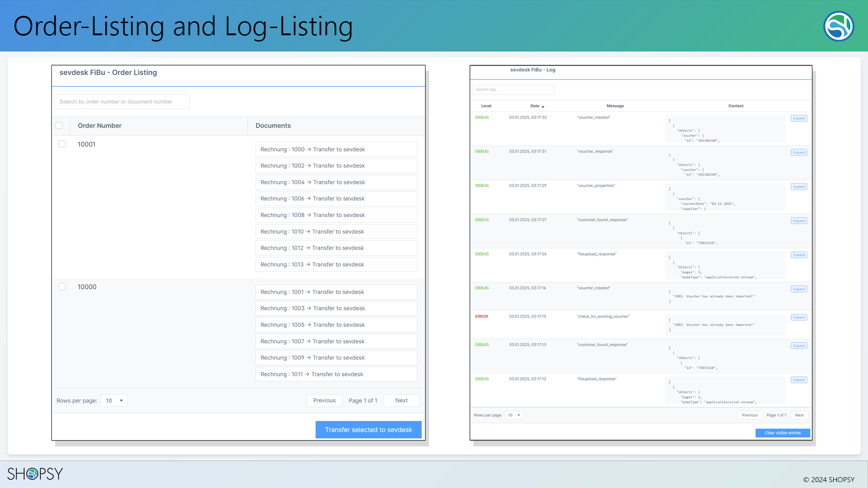Select order number 10000 text
Screen dimensions: 868x488
(87, 287)
